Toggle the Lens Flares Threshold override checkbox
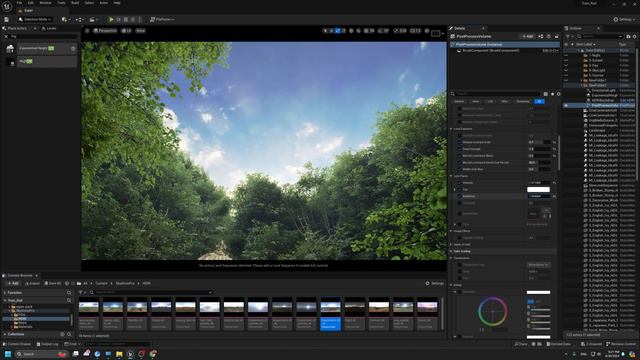 tap(460, 203)
